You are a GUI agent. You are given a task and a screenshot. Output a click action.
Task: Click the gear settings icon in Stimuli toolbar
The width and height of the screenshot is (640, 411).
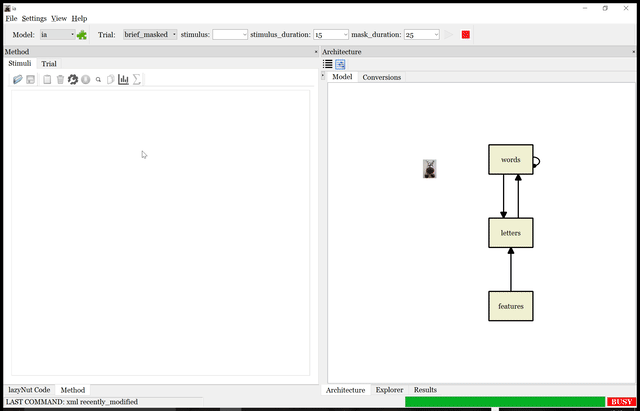(x=73, y=79)
